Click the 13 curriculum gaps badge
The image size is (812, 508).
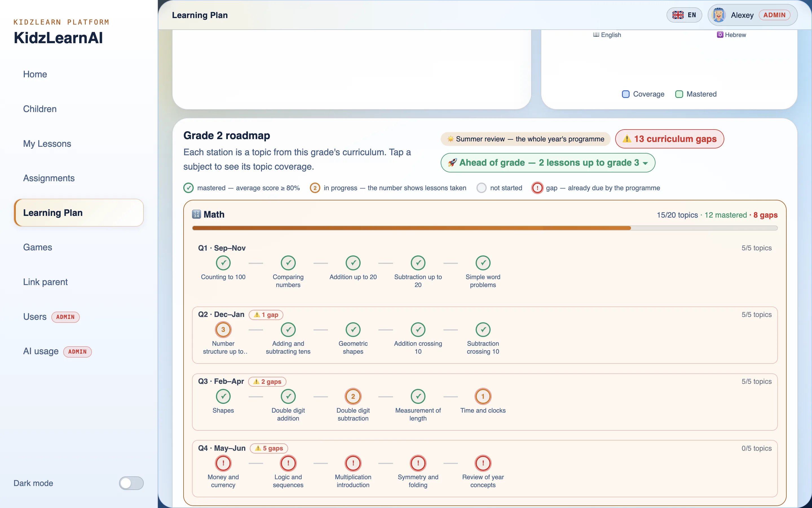(x=669, y=139)
